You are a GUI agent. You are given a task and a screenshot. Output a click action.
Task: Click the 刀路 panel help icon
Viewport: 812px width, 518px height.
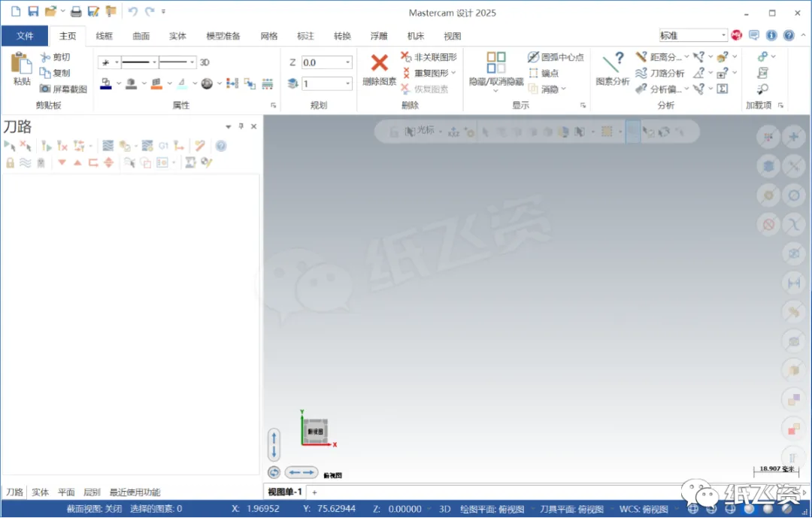(x=221, y=146)
